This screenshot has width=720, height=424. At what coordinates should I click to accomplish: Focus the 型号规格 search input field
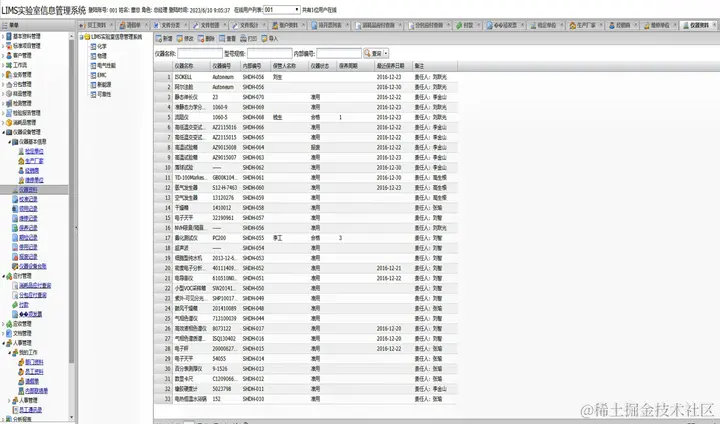270,53
